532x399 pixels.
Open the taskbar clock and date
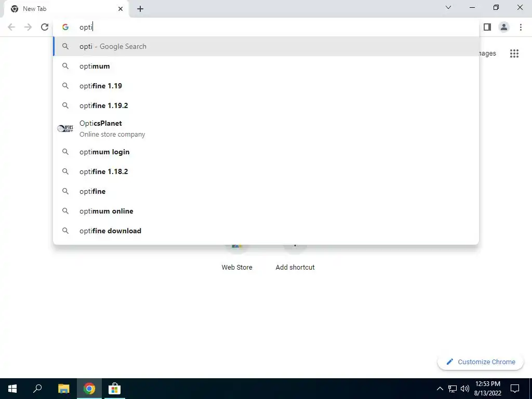click(487, 389)
